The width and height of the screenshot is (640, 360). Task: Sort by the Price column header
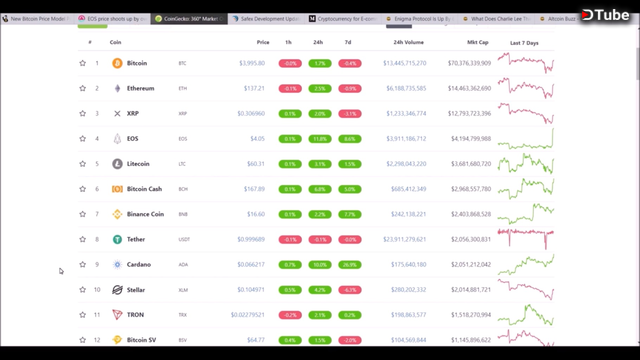(263, 42)
